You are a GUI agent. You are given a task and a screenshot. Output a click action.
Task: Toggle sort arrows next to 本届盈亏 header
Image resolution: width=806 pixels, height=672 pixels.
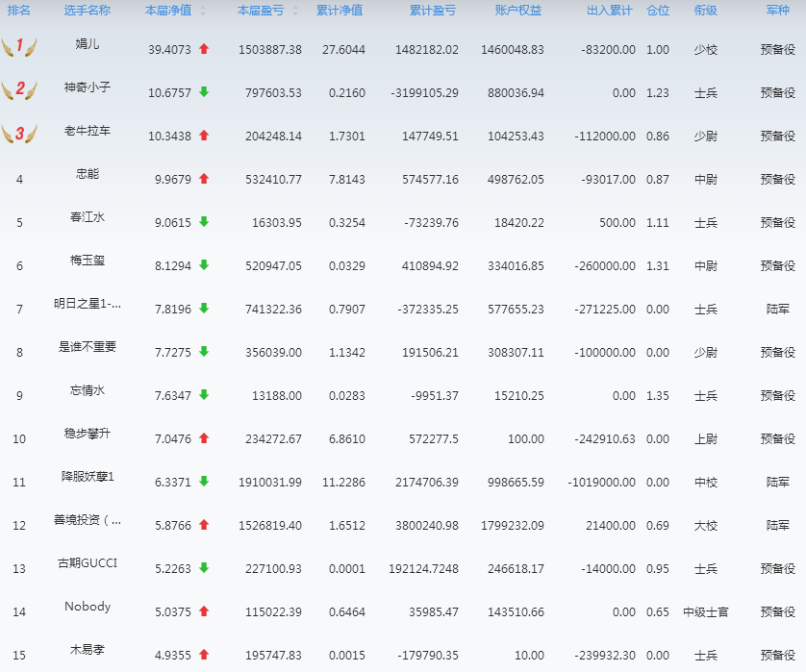tap(294, 12)
